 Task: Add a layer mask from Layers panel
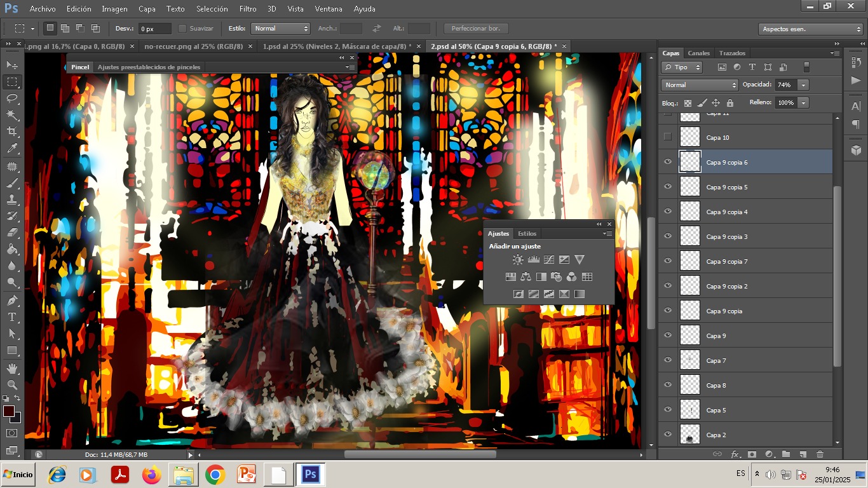752,454
